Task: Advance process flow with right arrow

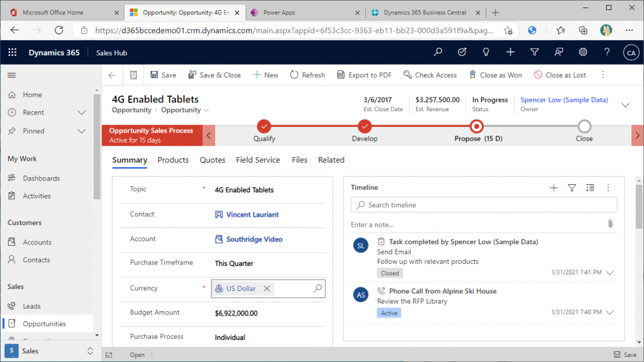Action: 638,136
